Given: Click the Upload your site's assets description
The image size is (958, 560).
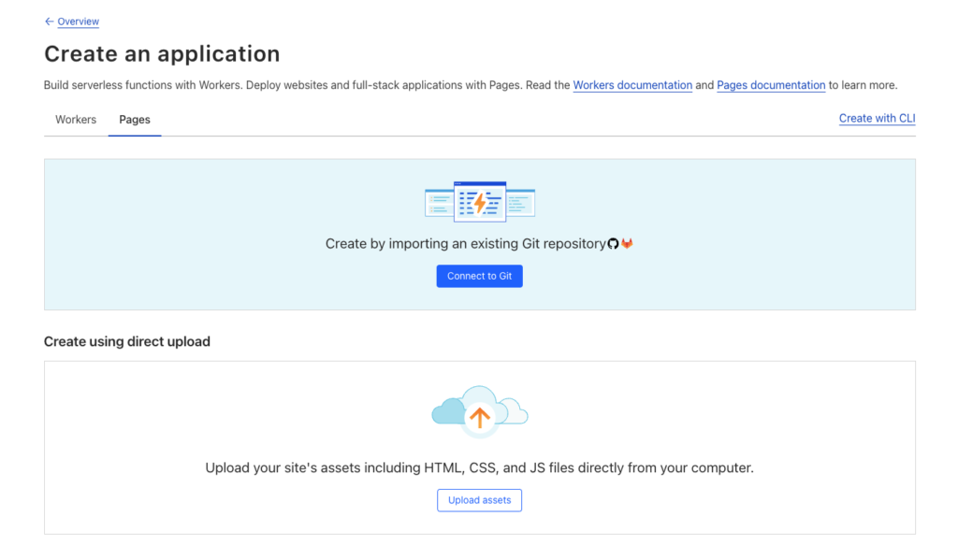Looking at the screenshot, I should click(x=479, y=467).
